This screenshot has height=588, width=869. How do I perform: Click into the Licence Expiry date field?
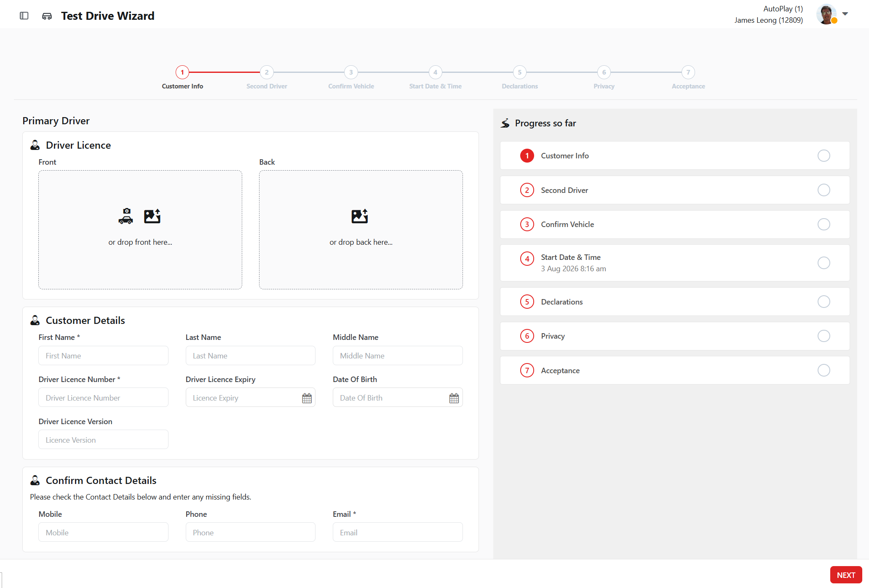(x=250, y=398)
